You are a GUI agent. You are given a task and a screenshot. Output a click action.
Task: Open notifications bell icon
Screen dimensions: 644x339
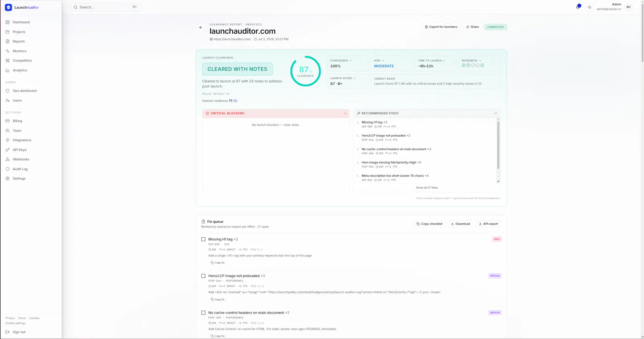click(578, 7)
